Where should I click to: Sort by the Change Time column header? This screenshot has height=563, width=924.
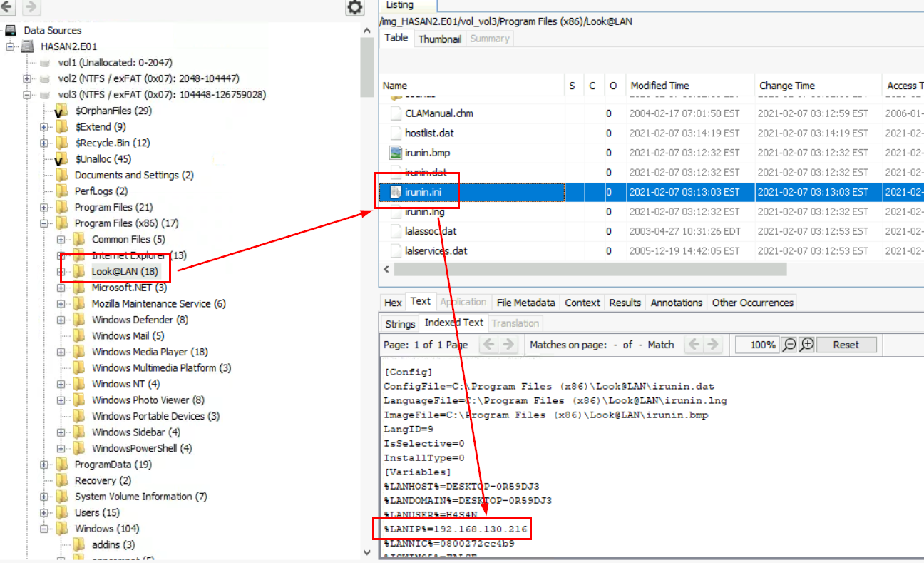pos(818,86)
